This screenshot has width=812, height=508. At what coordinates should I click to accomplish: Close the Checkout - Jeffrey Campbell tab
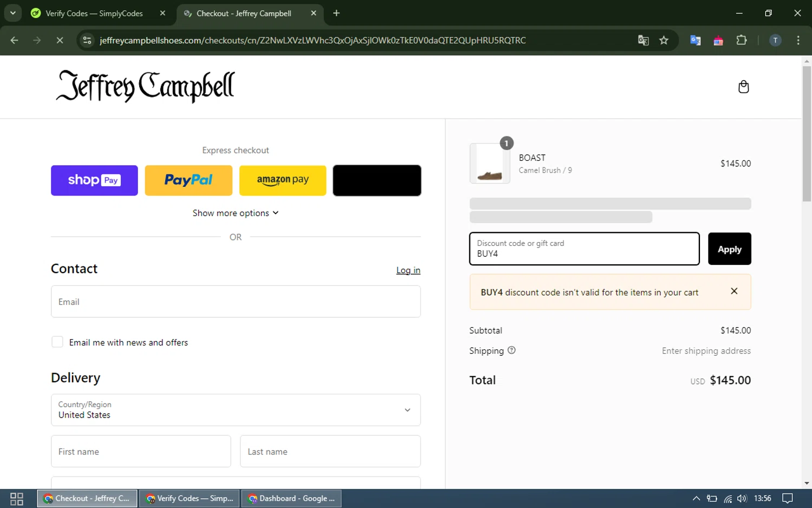click(x=313, y=13)
